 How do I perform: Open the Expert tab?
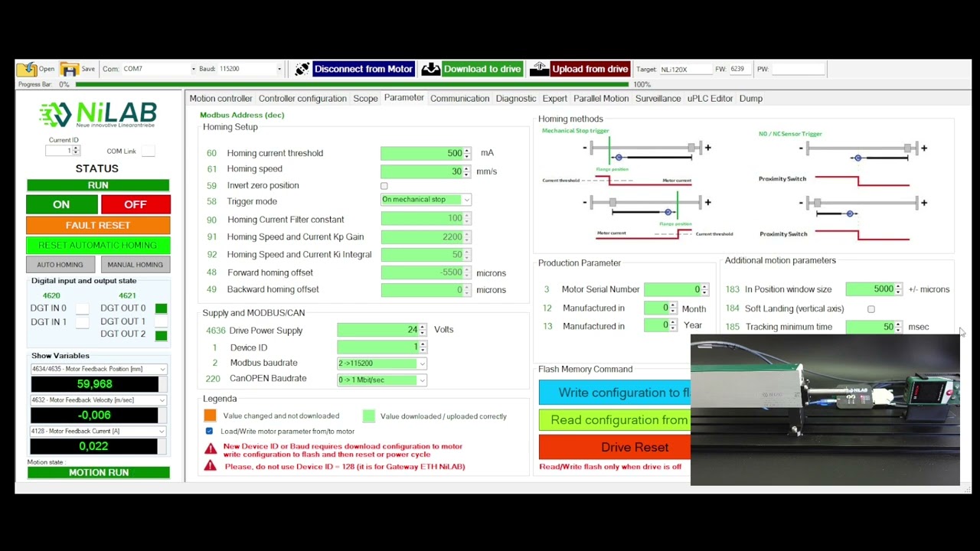point(555,99)
